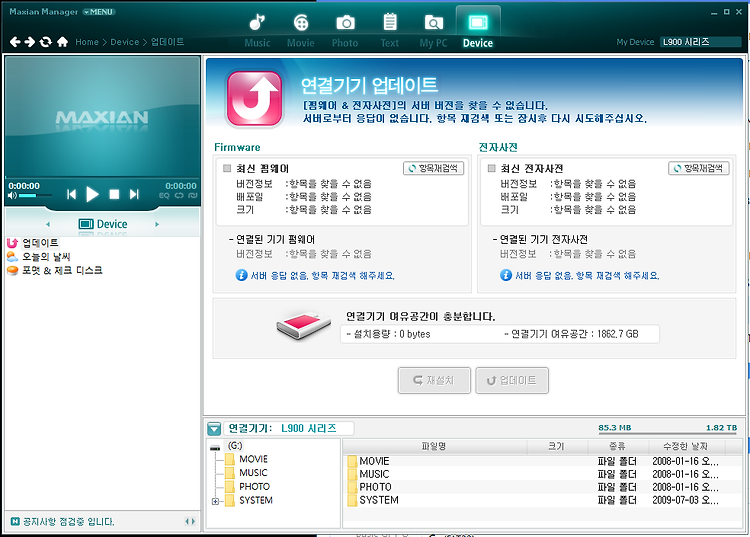Select MUSIC folder in the drive tree
750x537 pixels.
coord(254,473)
